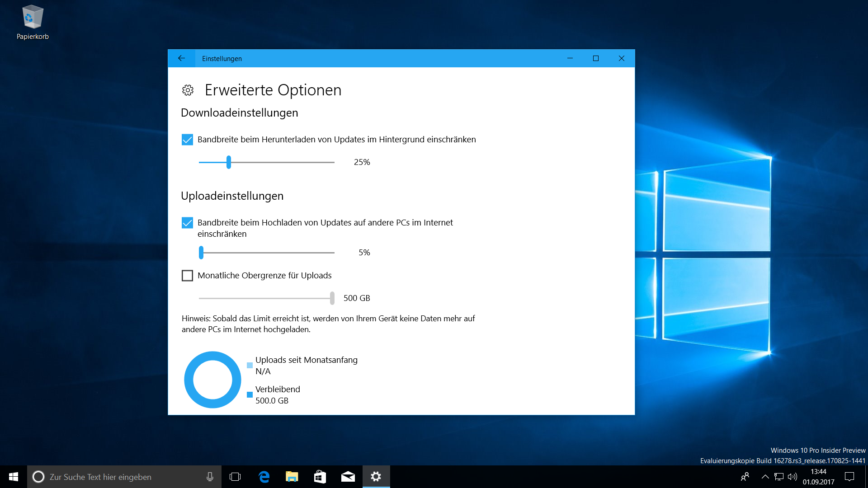
Task: Open the Papierkorb desktop icon
Action: (x=33, y=18)
